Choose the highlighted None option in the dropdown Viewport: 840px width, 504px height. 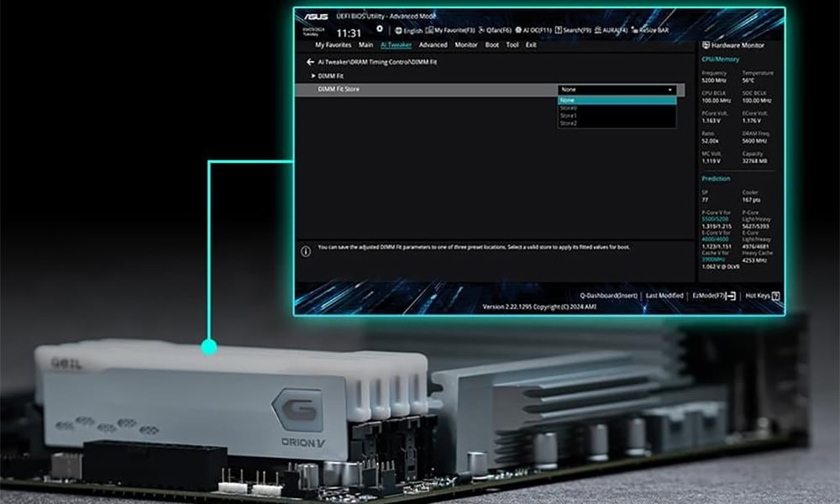(x=617, y=100)
